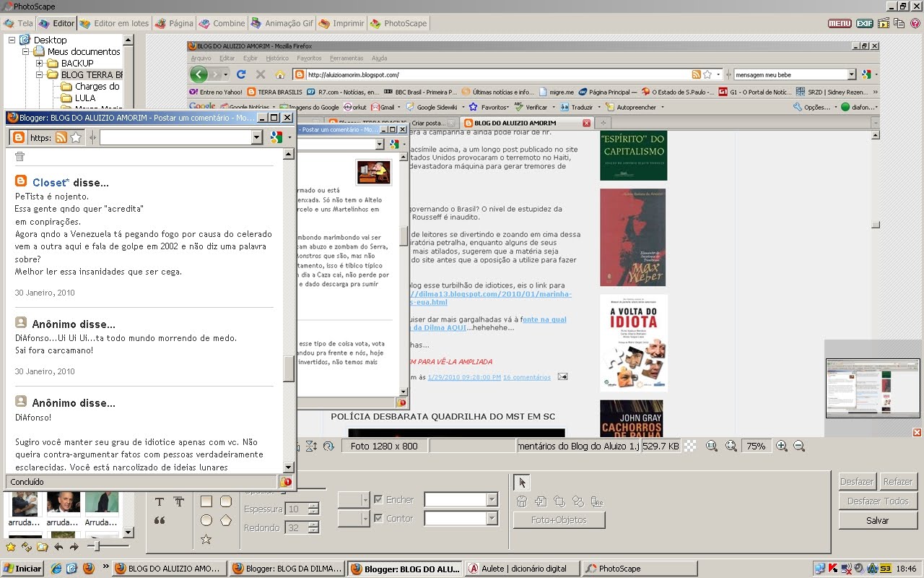Screen dimensions: 924x578
Task: Toggle the Contor checkbox
Action: pos(378,517)
